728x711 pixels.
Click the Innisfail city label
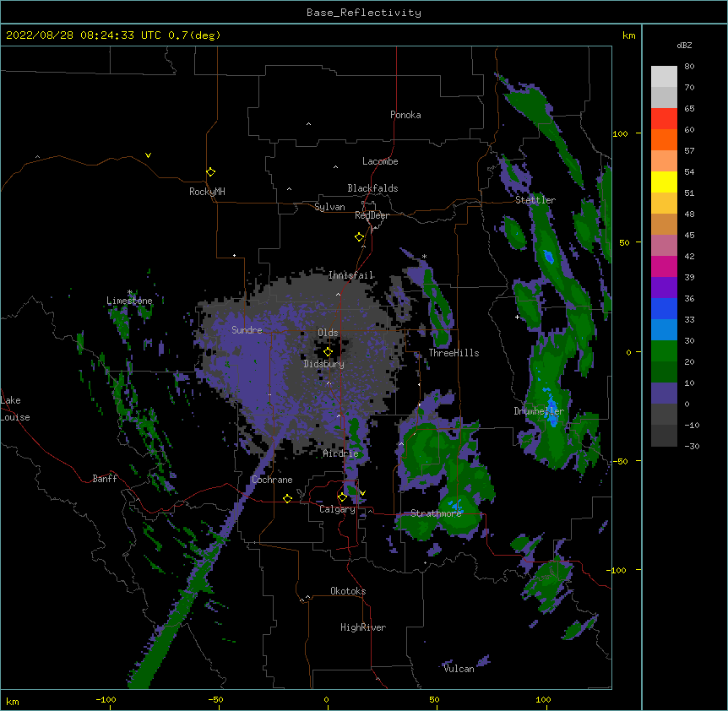[351, 275]
